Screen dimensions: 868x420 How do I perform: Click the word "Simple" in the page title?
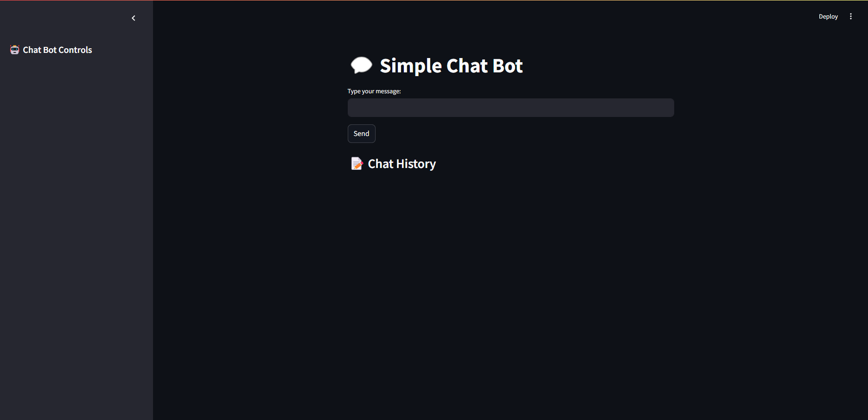(x=411, y=66)
